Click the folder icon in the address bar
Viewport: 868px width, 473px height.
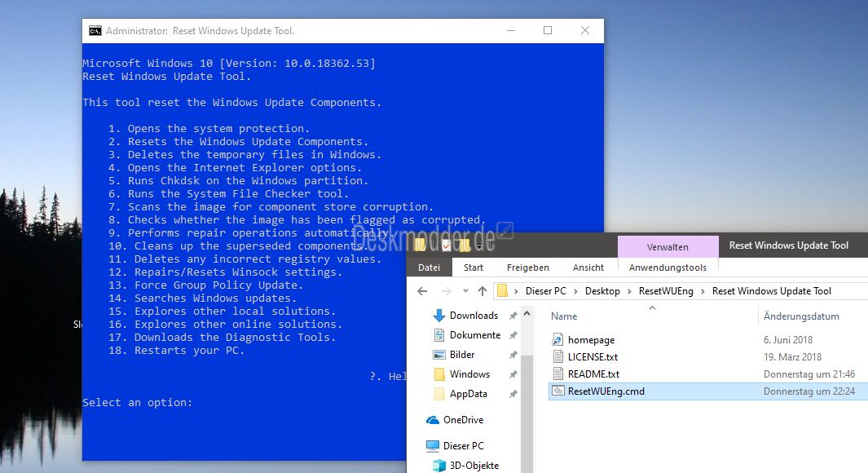[502, 291]
